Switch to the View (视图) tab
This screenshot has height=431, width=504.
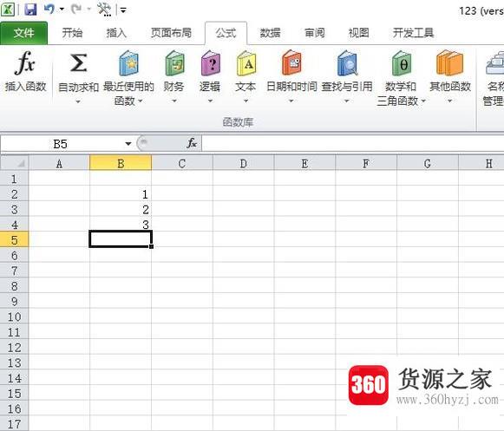359,33
